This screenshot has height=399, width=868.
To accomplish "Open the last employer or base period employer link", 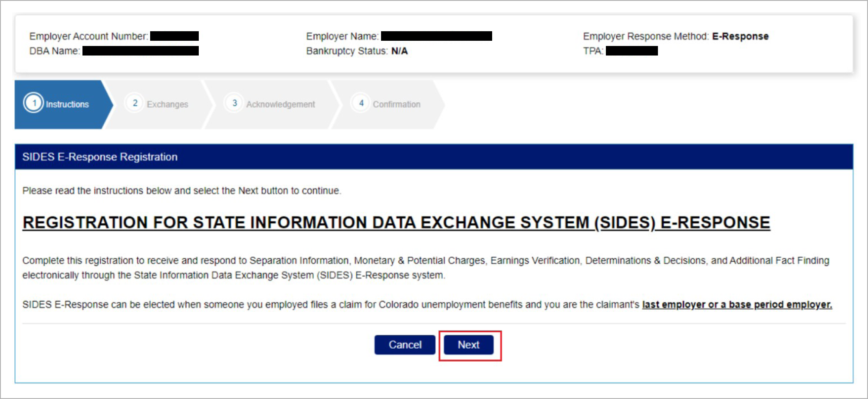I will (737, 304).
